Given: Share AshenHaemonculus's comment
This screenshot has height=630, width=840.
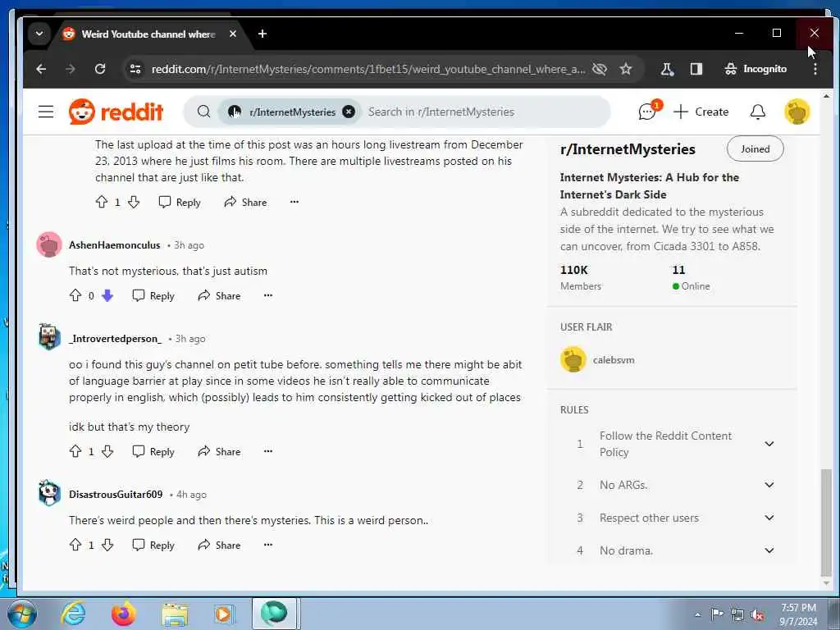Looking at the screenshot, I should click(x=219, y=295).
